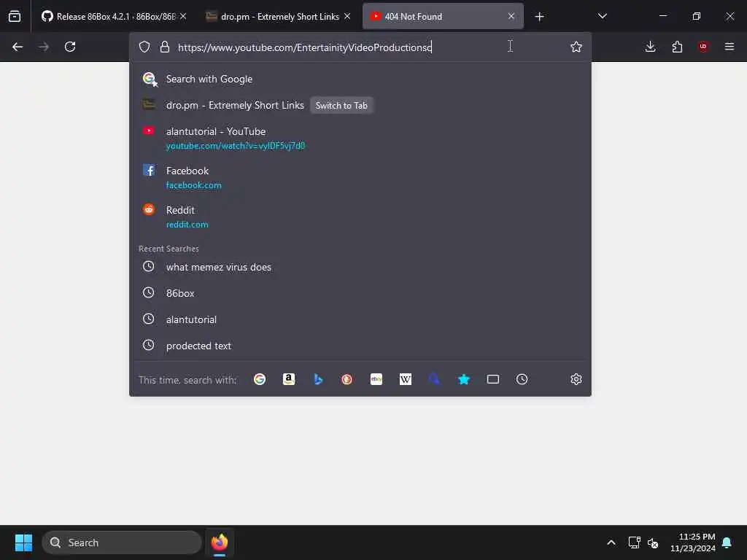747x560 pixels.
Task: Click taskbar Search box
Action: click(x=122, y=542)
